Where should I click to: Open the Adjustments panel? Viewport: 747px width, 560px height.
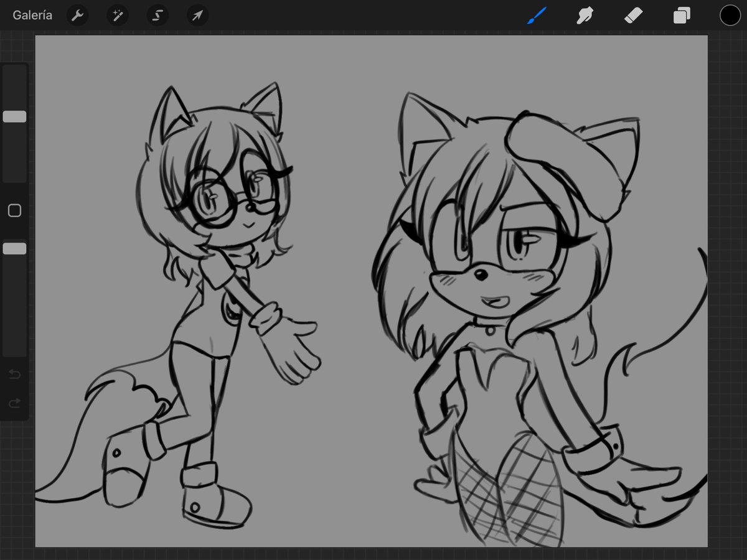click(117, 15)
